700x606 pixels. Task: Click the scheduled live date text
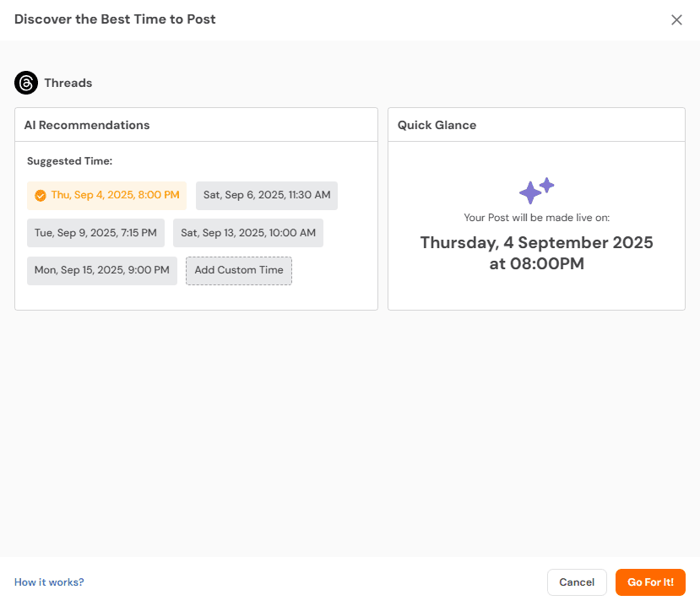click(536, 252)
